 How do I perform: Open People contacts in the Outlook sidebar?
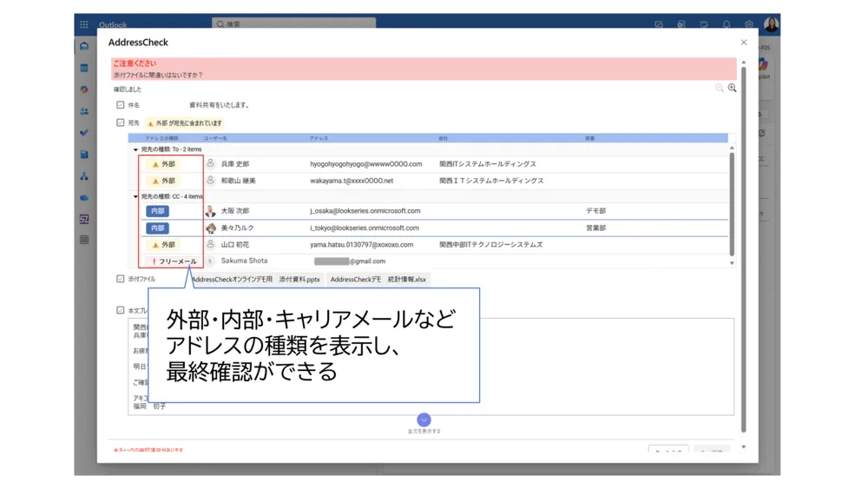pos(84,111)
